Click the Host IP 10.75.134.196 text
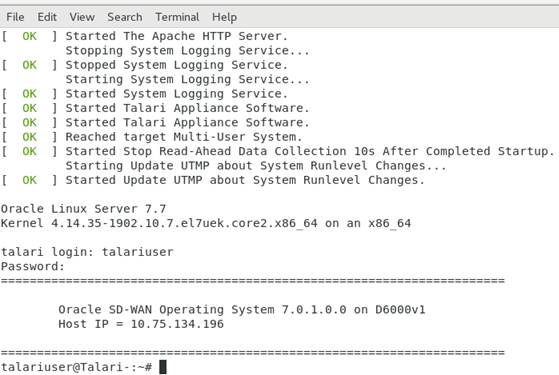Screen dimensions: 559x375 click(141, 324)
